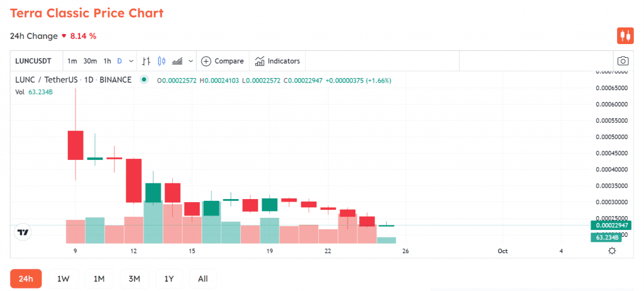Select the candles chart style icon

coord(162,61)
